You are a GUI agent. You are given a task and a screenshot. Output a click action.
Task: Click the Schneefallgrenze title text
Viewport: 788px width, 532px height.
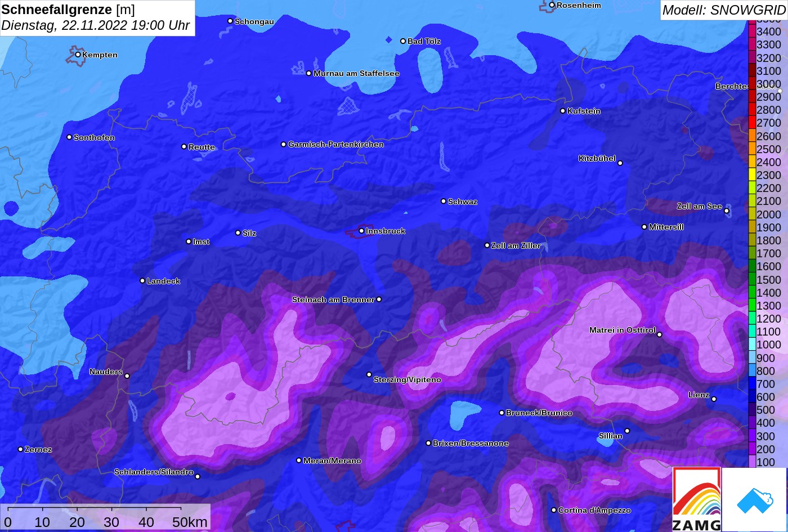coord(57,10)
